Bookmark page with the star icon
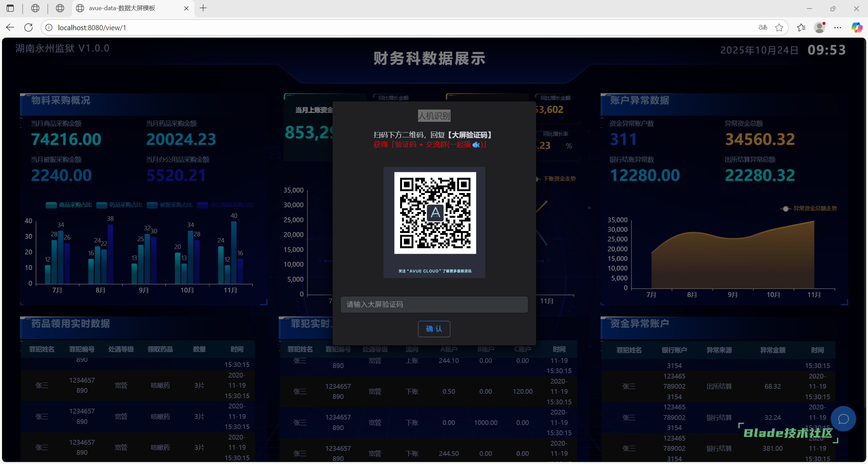 779,27
